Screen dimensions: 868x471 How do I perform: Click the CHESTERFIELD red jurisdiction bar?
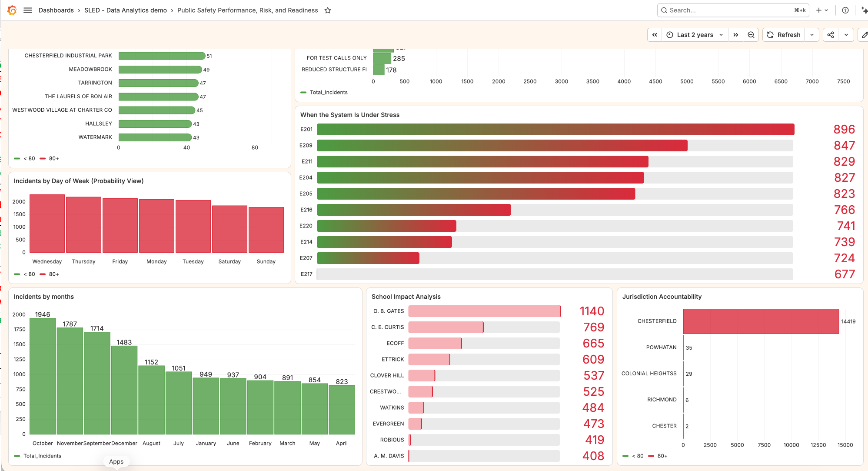coord(761,321)
